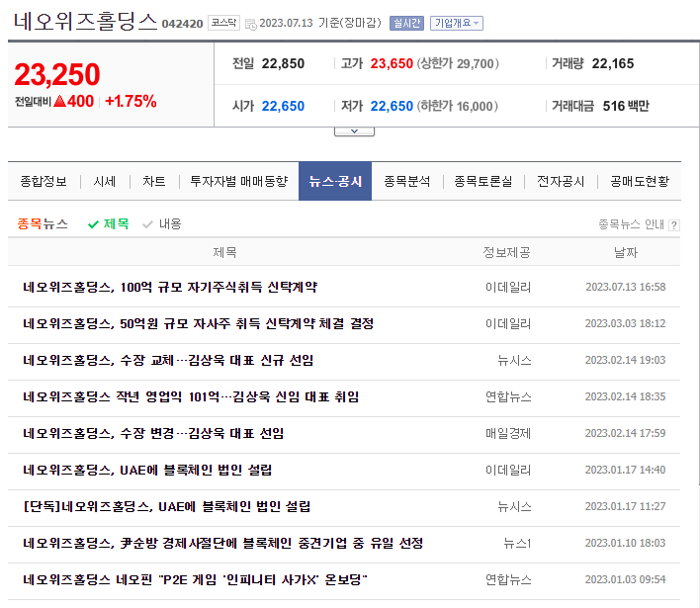Image resolution: width=700 pixels, height=608 pixels.
Task: Open the 기업개요 dropdown
Action: coord(457,23)
